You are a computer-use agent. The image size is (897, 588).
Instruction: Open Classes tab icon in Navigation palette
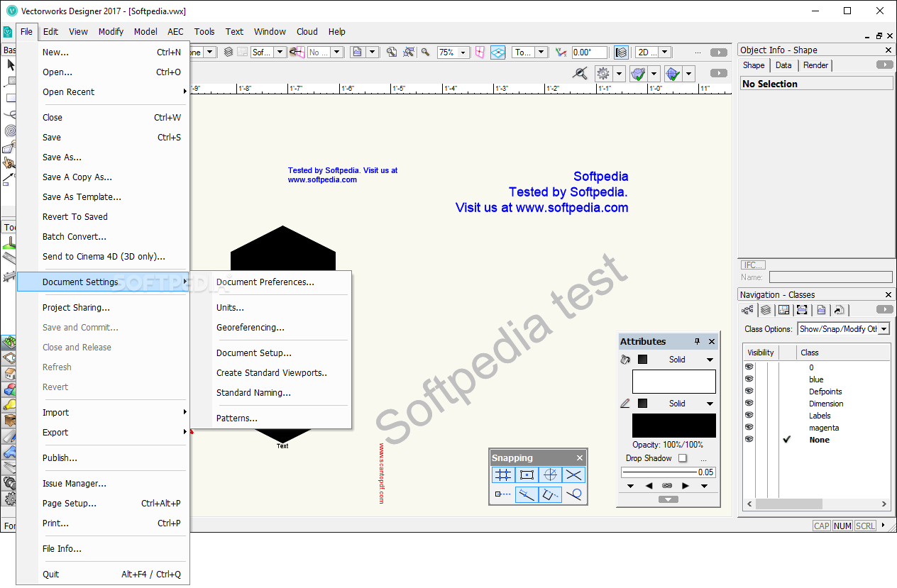[x=747, y=310]
